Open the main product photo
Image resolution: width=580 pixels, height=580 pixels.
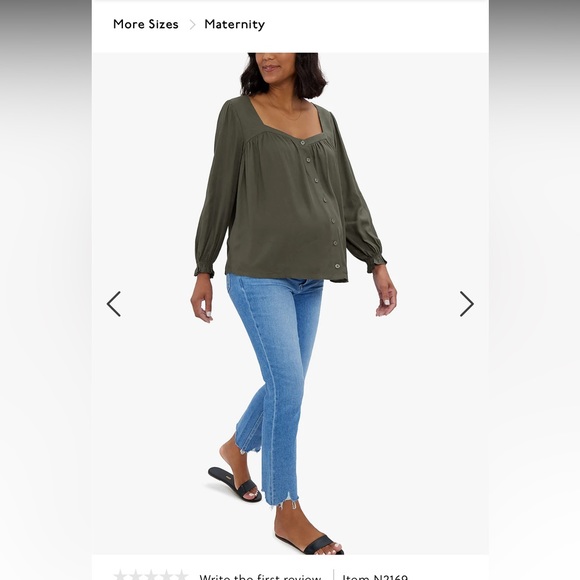[x=290, y=303]
